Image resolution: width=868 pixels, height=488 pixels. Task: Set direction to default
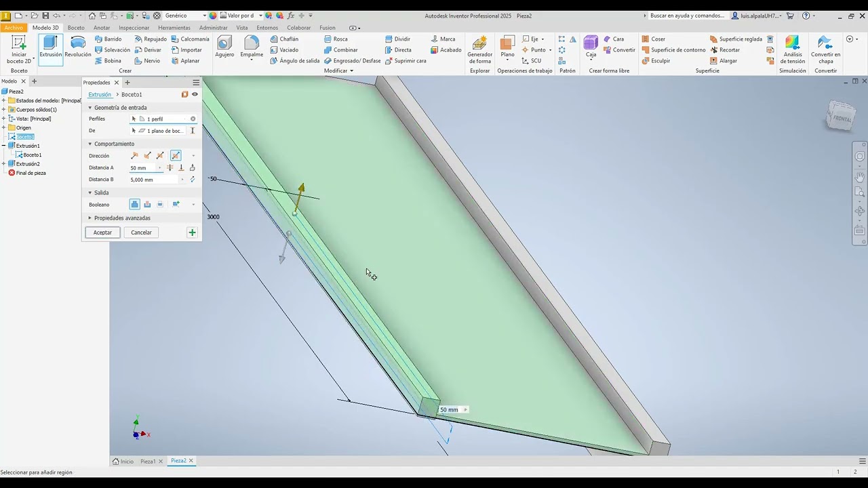pyautogui.click(x=134, y=156)
